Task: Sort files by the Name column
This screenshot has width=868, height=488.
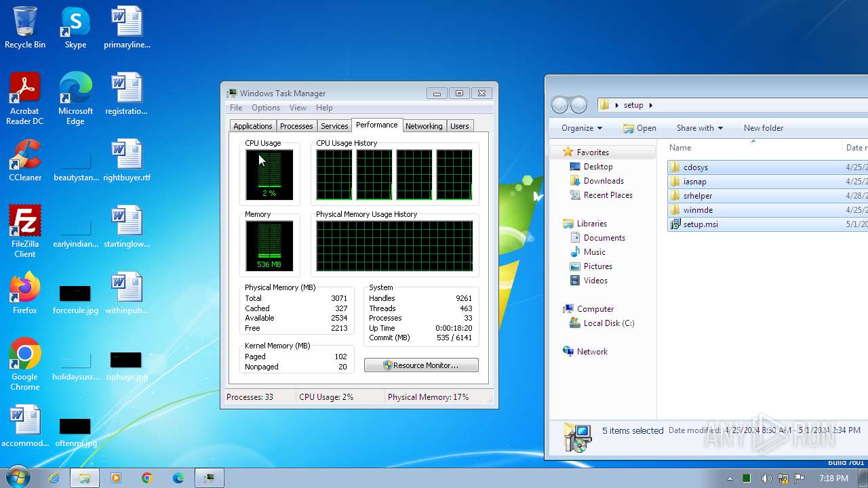Action: pos(680,148)
